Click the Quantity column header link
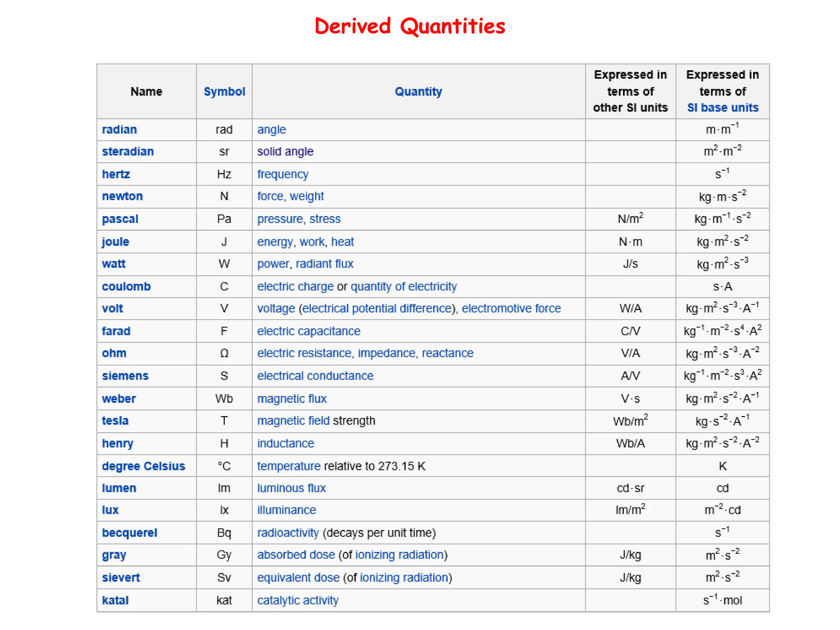The height and width of the screenshot is (630, 840). 418,91
